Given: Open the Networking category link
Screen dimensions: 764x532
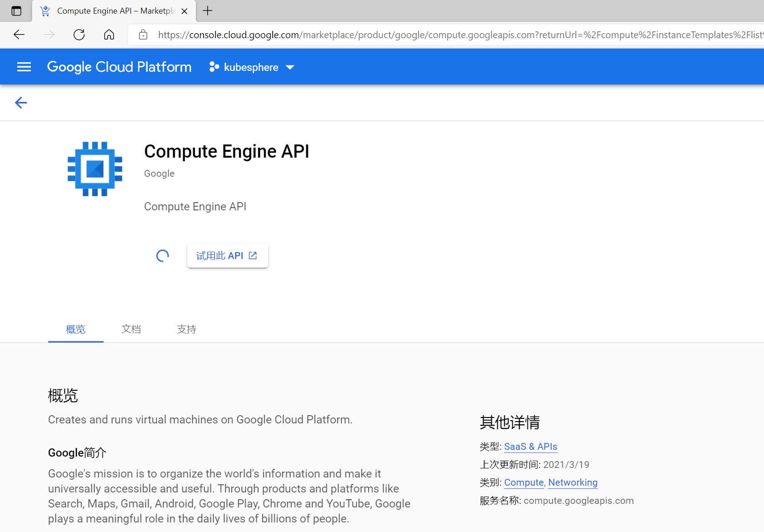Looking at the screenshot, I should click(x=573, y=482).
